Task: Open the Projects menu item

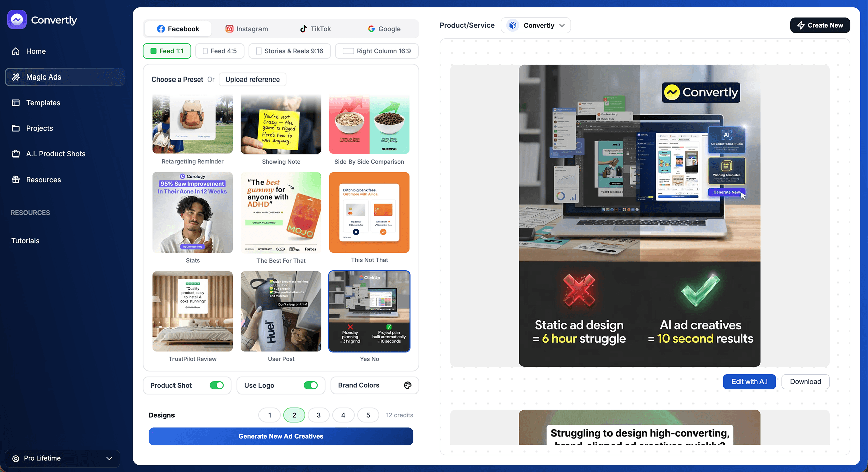Action: (x=64, y=128)
